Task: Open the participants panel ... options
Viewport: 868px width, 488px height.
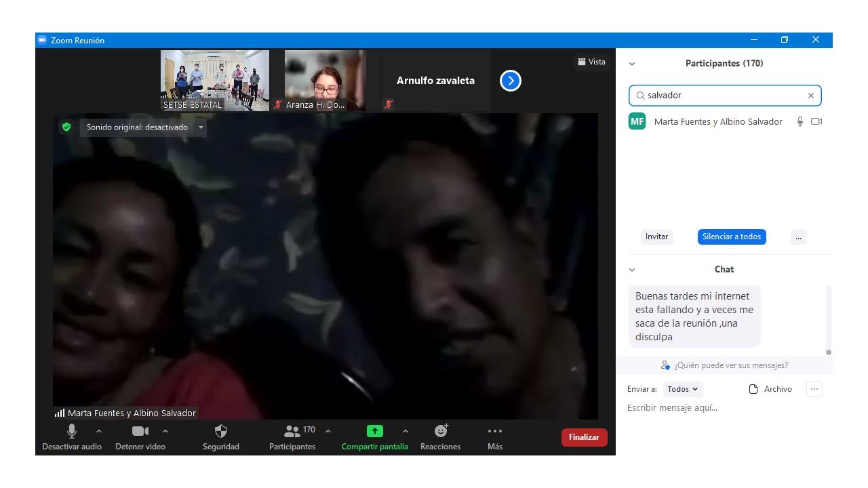Action: pyautogui.click(x=799, y=237)
